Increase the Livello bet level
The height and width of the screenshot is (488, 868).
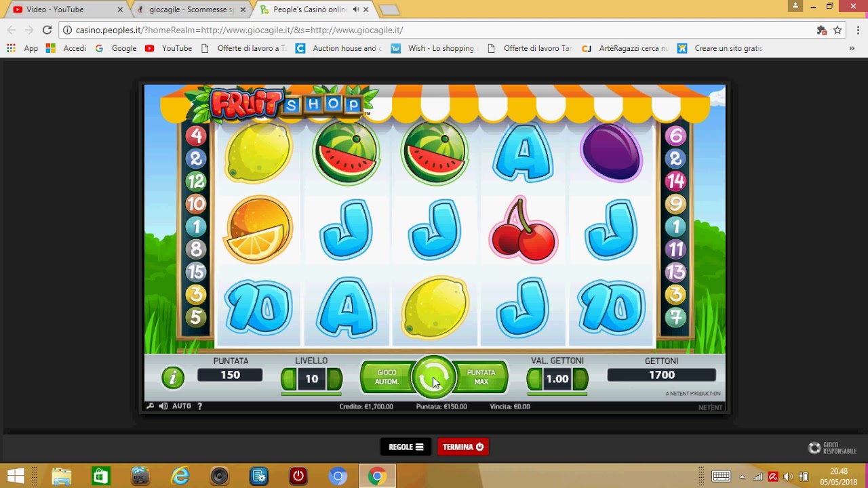coord(334,379)
